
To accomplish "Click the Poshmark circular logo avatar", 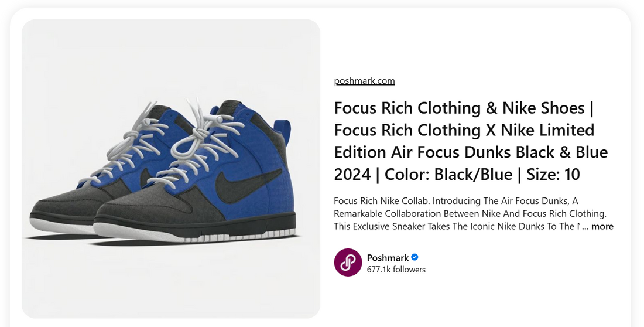I will [x=348, y=263].
